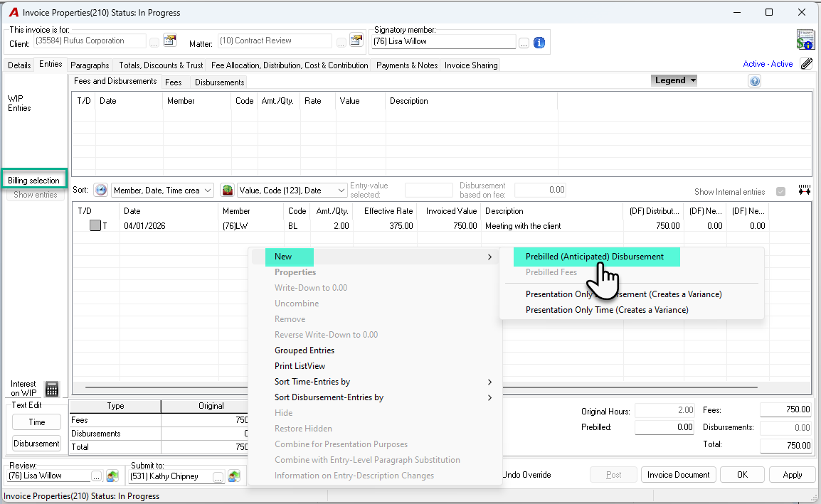Open the Interest on WIP calculator icon
Viewport: 821px width, 504px height.
tap(52, 389)
